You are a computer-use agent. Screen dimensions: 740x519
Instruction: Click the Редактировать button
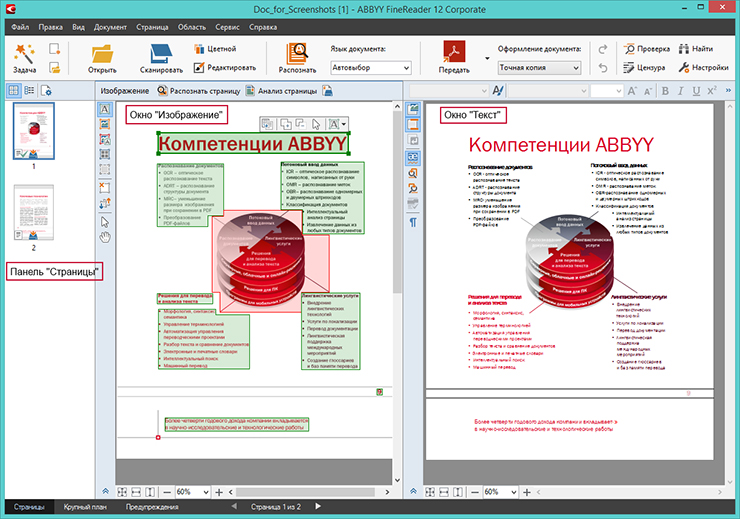click(225, 68)
